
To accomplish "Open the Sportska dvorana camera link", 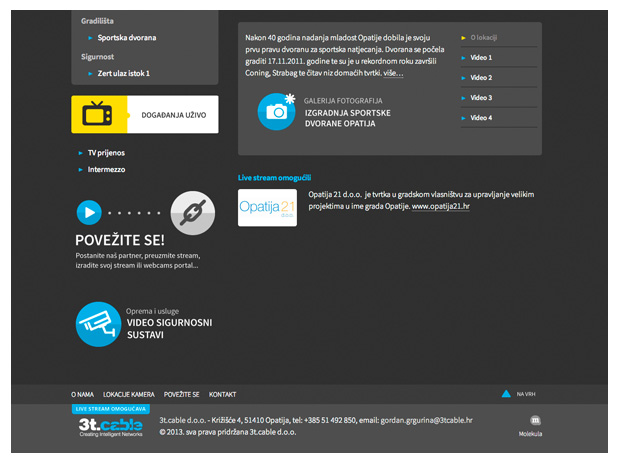I will tap(127, 38).
